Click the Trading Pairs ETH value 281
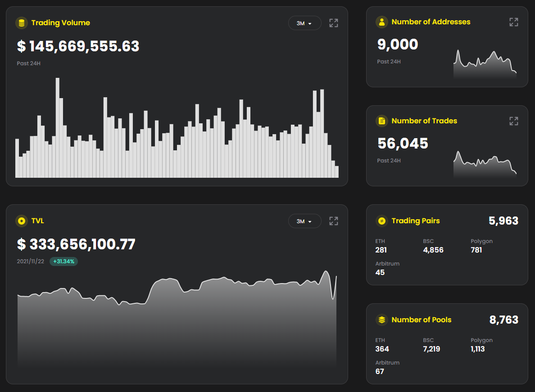Image resolution: width=535 pixels, height=392 pixels. [381, 250]
